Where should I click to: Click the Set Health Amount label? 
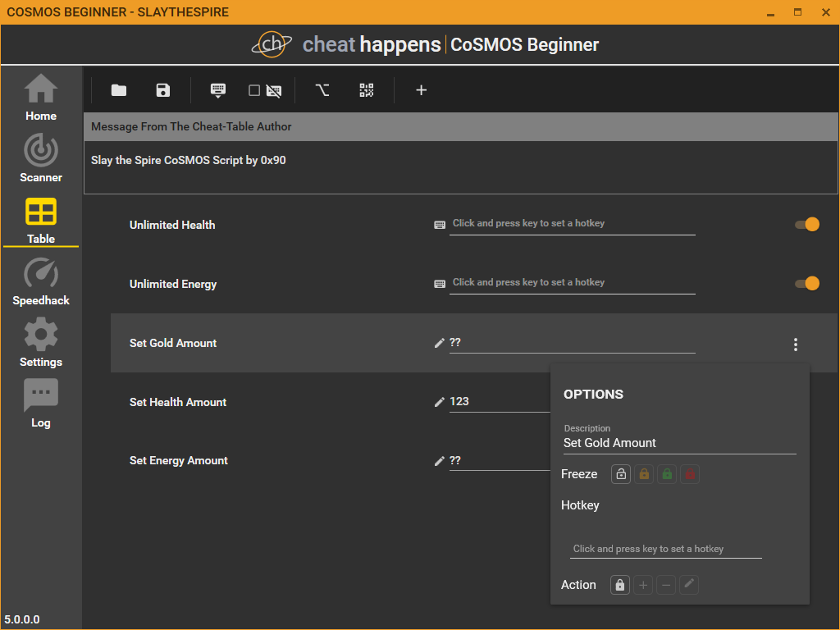tap(178, 402)
